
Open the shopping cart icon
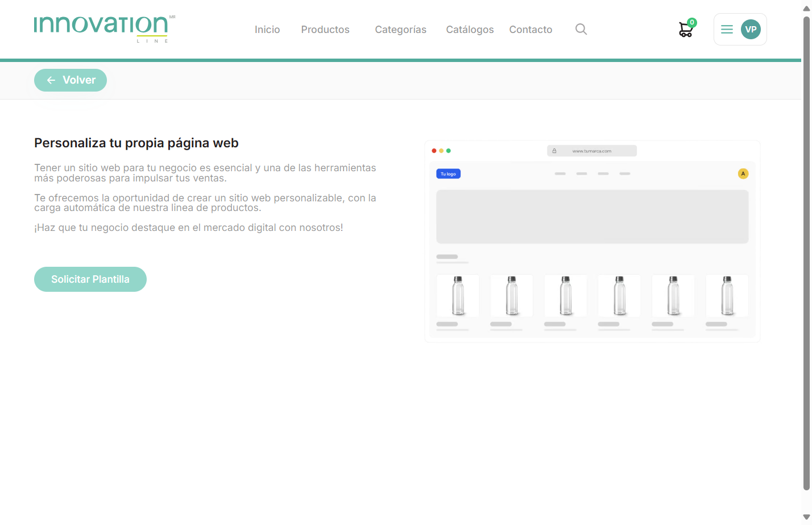click(x=686, y=30)
